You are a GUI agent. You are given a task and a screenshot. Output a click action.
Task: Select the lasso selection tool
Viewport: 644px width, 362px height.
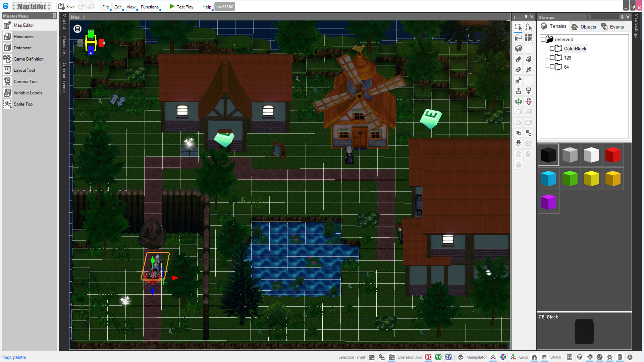coord(519,38)
